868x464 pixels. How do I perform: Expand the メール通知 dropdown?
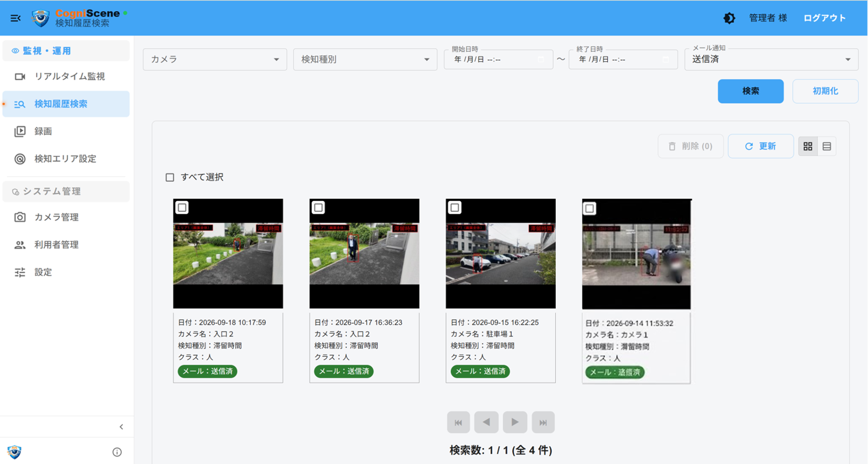(x=771, y=59)
